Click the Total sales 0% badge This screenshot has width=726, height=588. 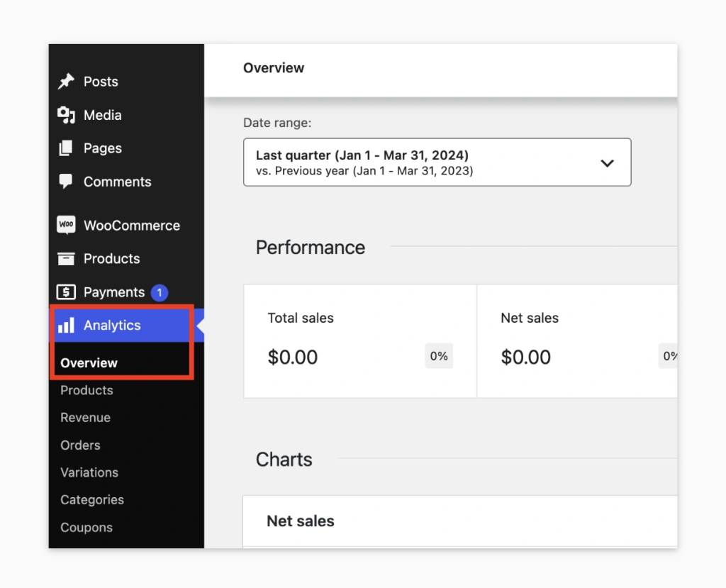click(438, 356)
